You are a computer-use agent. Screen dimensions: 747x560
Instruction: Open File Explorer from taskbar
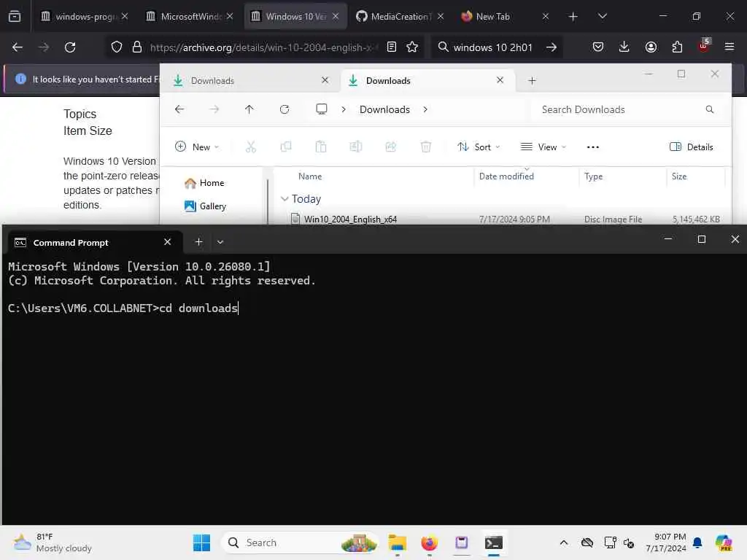(x=397, y=542)
